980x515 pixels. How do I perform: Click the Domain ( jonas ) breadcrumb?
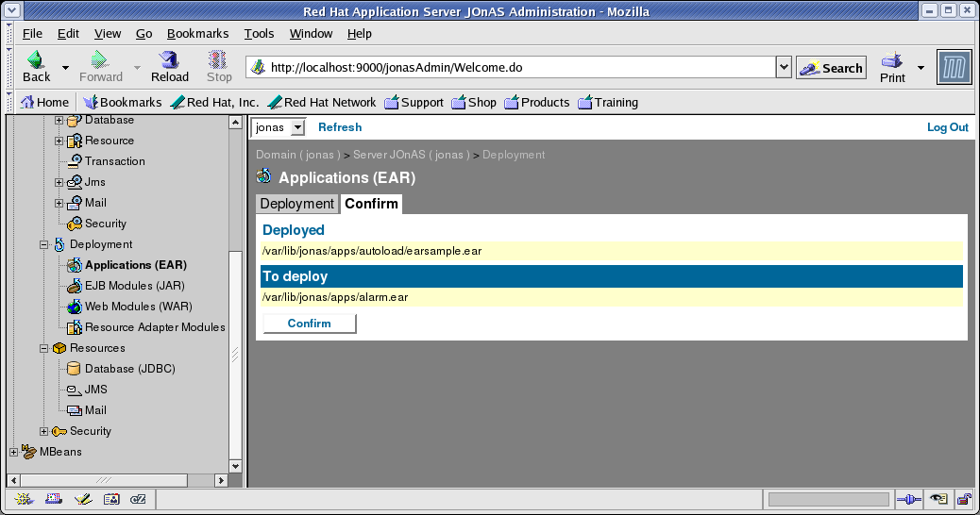point(298,155)
